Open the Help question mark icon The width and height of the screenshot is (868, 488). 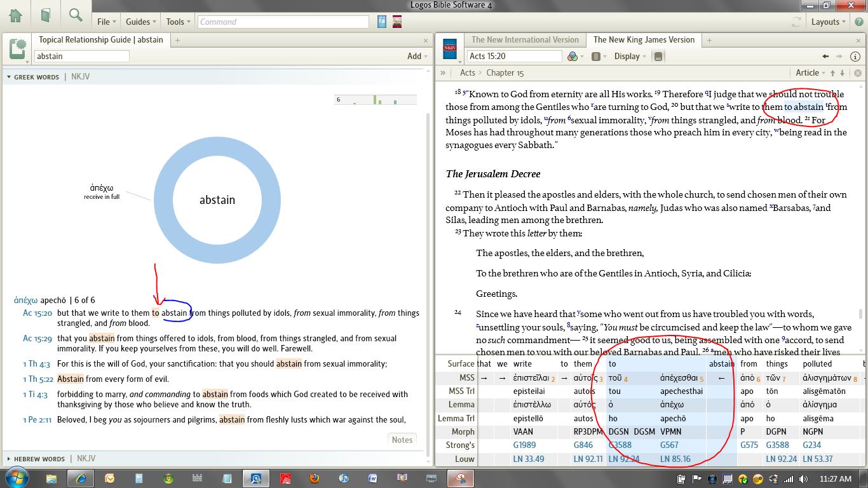(x=858, y=22)
